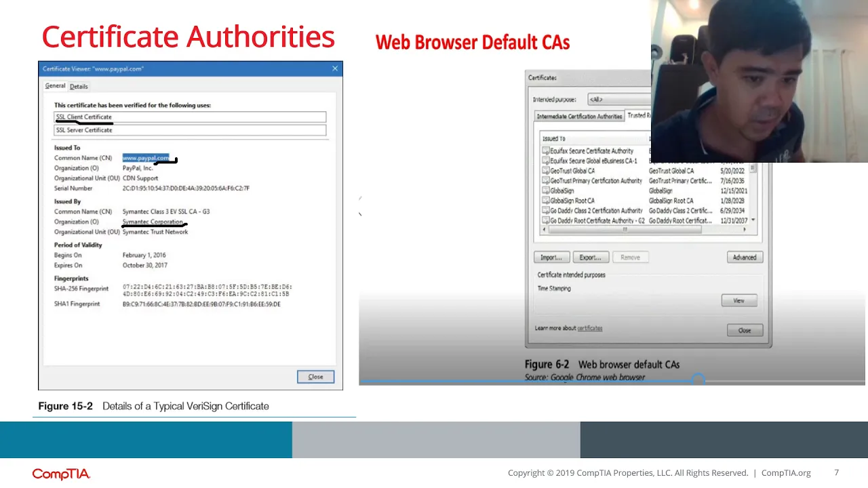868x488 pixels.
Task: Open the Details tab in Certificate Viewer
Action: [x=79, y=86]
